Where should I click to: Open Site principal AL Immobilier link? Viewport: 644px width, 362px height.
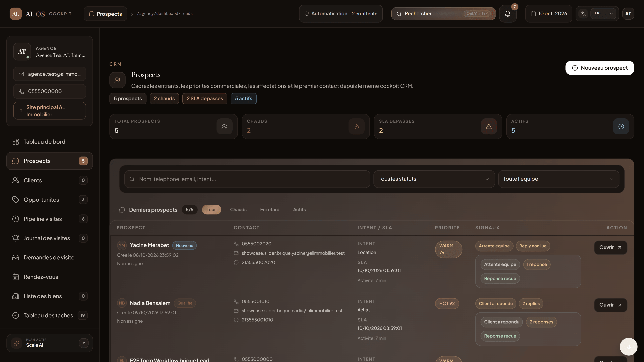tap(49, 111)
